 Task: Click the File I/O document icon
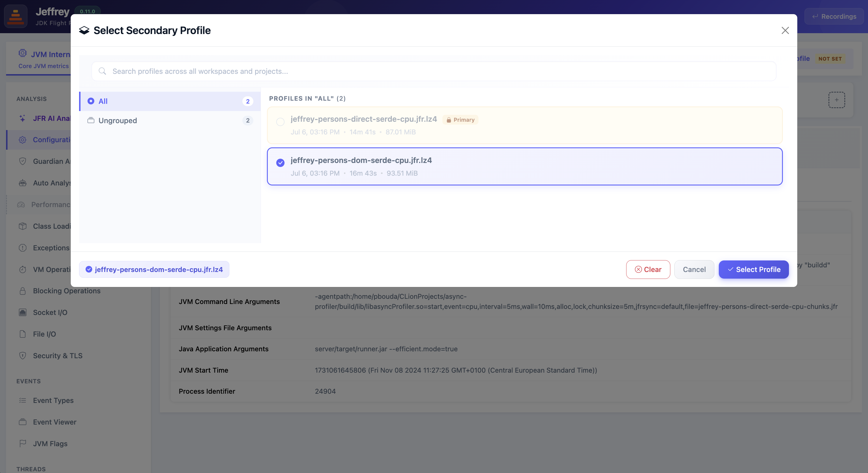[x=22, y=334]
